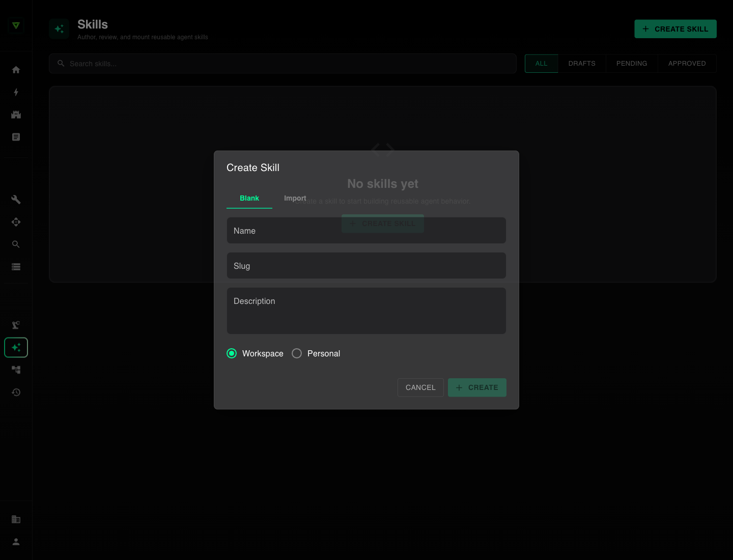Filter skills by PENDING

(632, 64)
